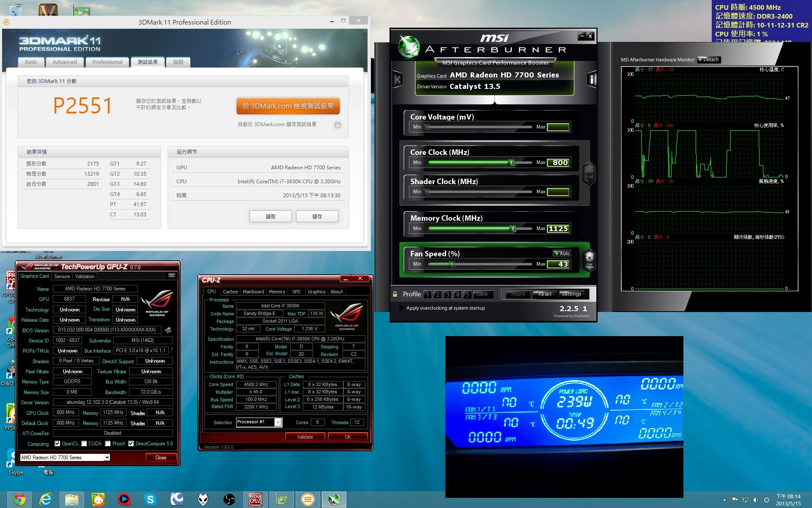Enable Apply overclocking at system startup

tap(401, 308)
